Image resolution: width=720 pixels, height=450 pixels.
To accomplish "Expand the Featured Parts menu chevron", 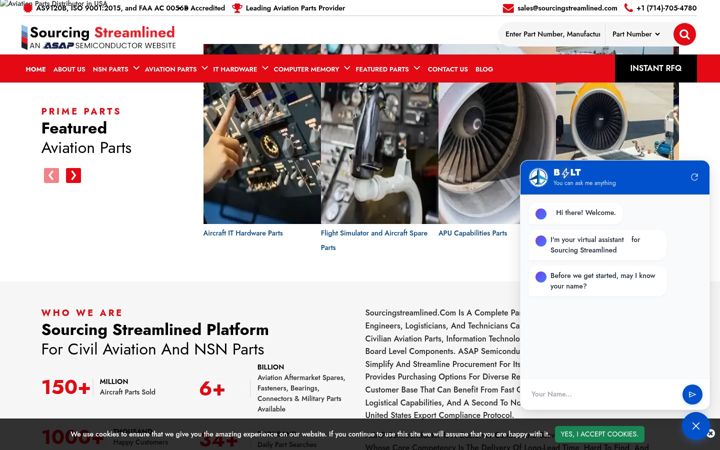I will click(416, 68).
